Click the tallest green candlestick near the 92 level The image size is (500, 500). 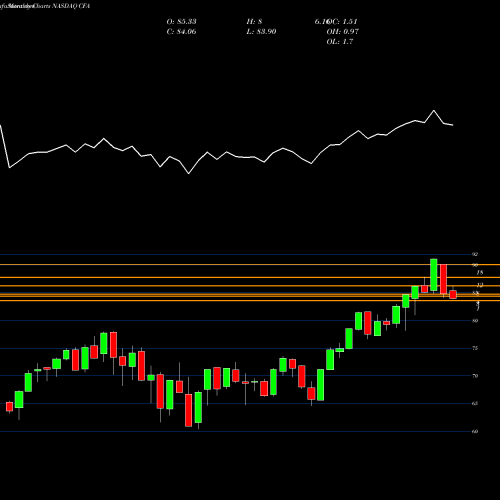point(434,275)
